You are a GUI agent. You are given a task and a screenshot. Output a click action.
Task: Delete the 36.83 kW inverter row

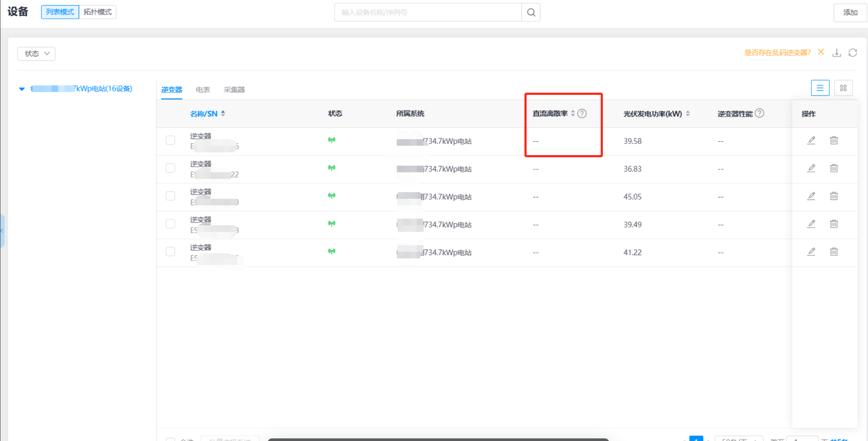[x=834, y=168]
